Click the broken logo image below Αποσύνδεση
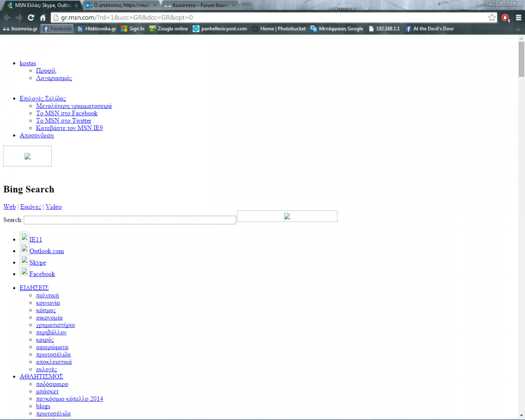Image resolution: width=525 pixels, height=420 pixels. (x=28, y=156)
